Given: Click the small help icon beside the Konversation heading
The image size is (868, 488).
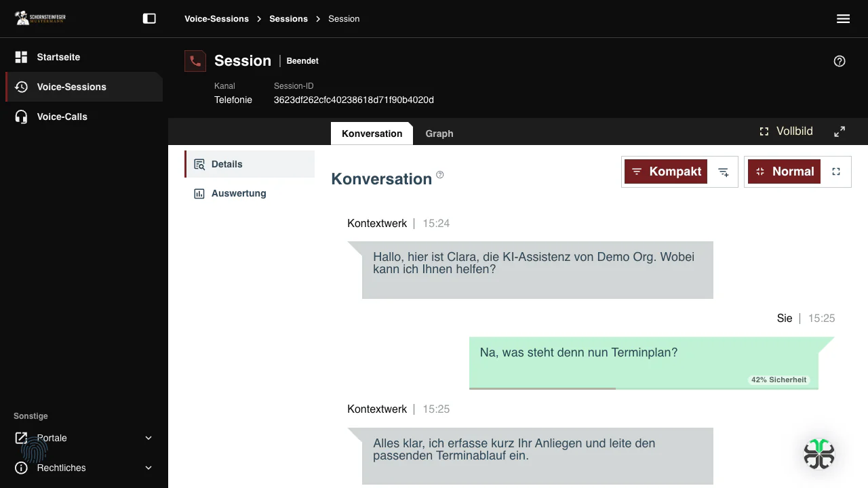Looking at the screenshot, I should click(x=440, y=175).
